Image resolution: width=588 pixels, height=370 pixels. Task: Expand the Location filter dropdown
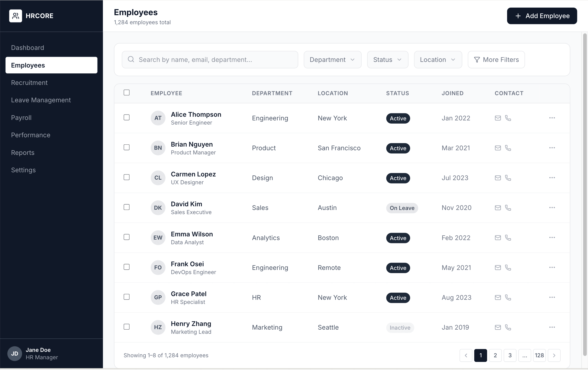pyautogui.click(x=438, y=60)
